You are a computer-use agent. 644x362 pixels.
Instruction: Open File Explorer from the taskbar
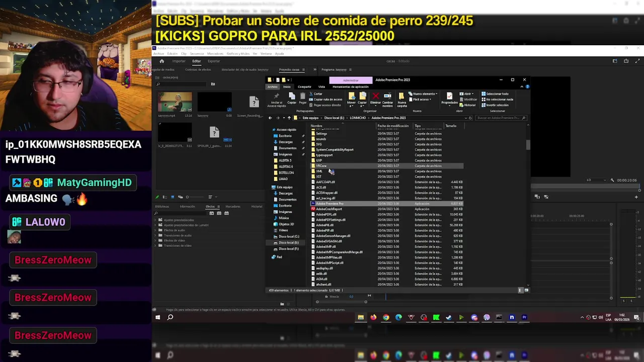[361, 317]
